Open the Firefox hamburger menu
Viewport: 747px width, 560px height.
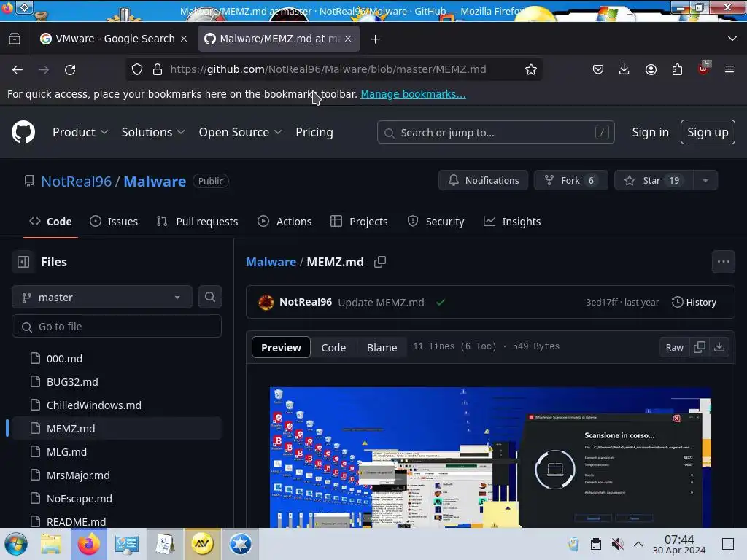[x=729, y=69]
